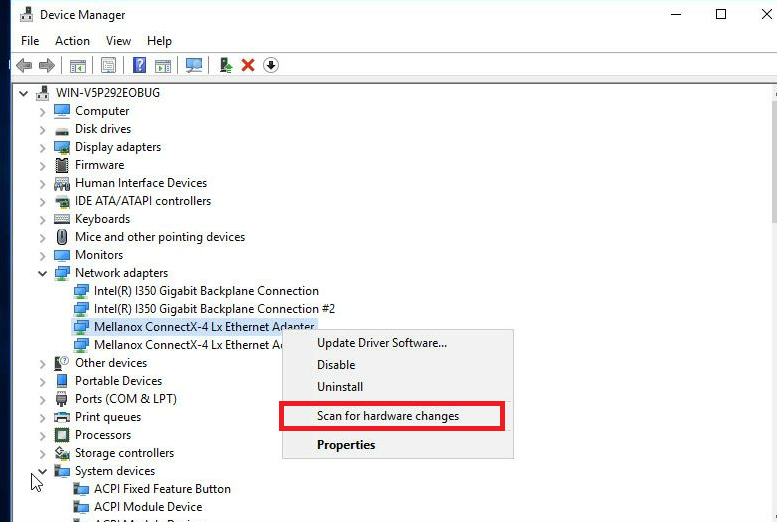This screenshot has width=777, height=522.
Task: Click the Print queues printer icon
Action: coord(62,417)
